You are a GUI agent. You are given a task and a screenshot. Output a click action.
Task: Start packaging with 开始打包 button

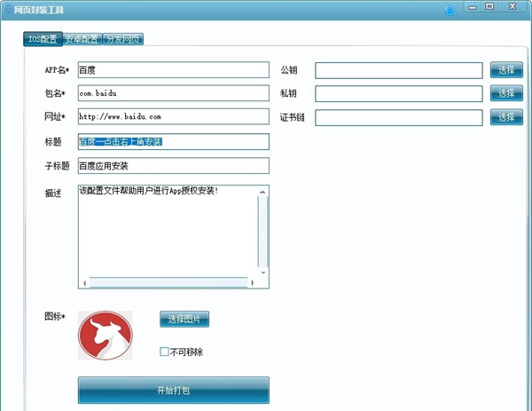tap(174, 390)
